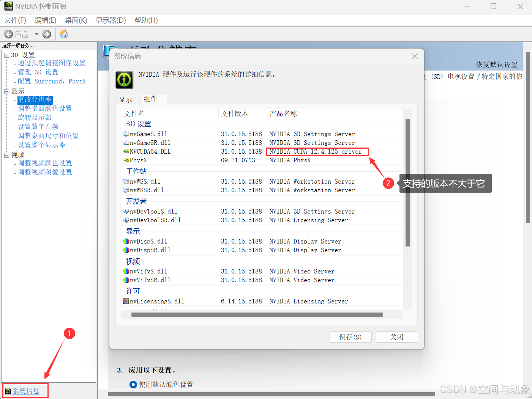Click the NVCUDA64.DLL file icon
Image resolution: width=532 pixels, height=399 pixels.
click(126, 151)
